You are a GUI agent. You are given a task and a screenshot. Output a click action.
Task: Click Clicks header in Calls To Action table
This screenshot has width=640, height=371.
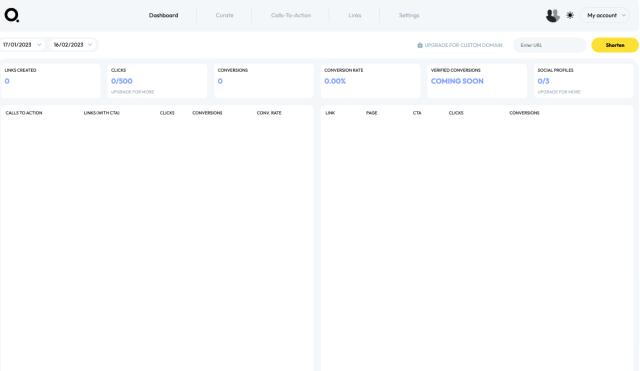[x=167, y=113]
